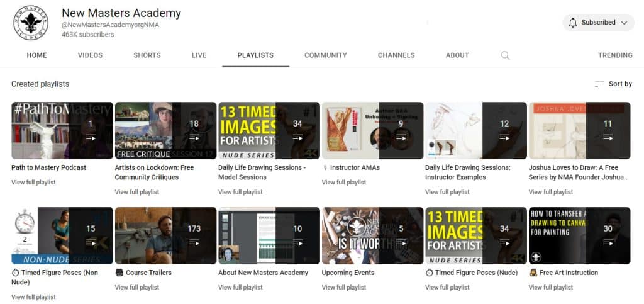Click playlist icon on Joshua Loves 11 overlay
644x304 pixels.
pyautogui.click(x=608, y=138)
